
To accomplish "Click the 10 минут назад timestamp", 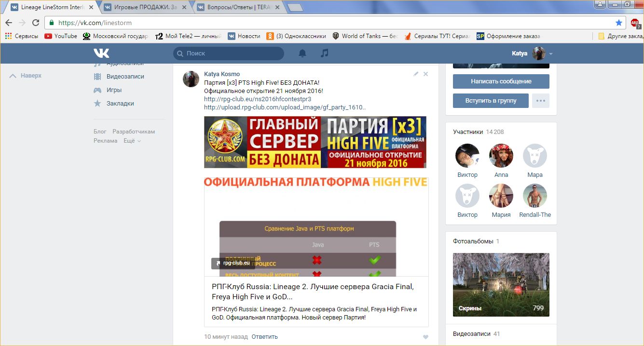I will coord(226,337).
